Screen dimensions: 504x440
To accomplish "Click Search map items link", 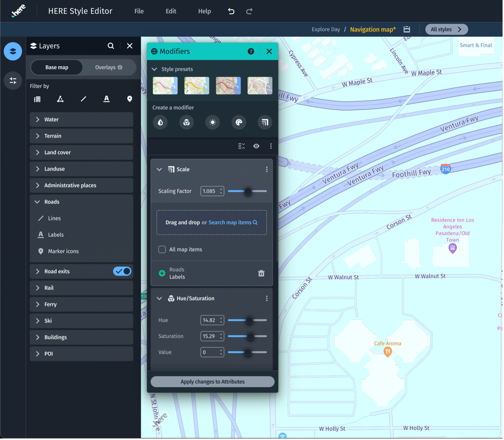I will tap(233, 223).
